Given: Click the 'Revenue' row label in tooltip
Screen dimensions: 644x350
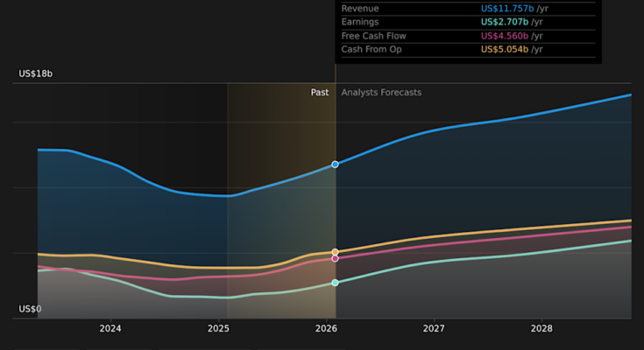Looking at the screenshot, I should click(360, 9).
